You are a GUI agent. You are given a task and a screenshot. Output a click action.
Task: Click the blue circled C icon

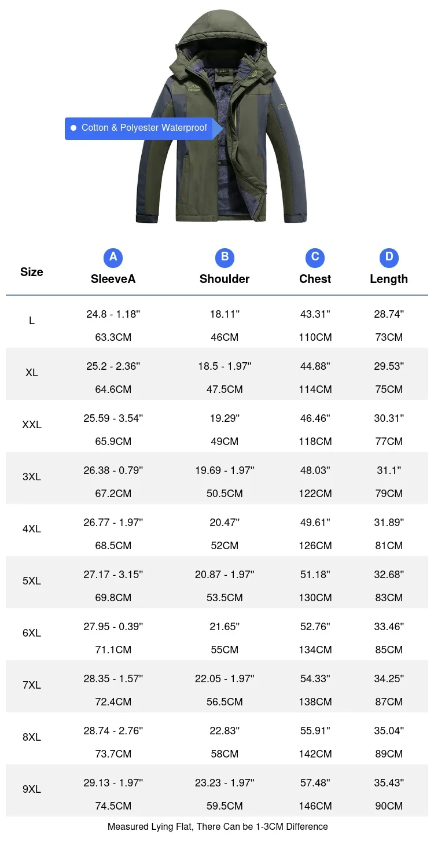(315, 257)
